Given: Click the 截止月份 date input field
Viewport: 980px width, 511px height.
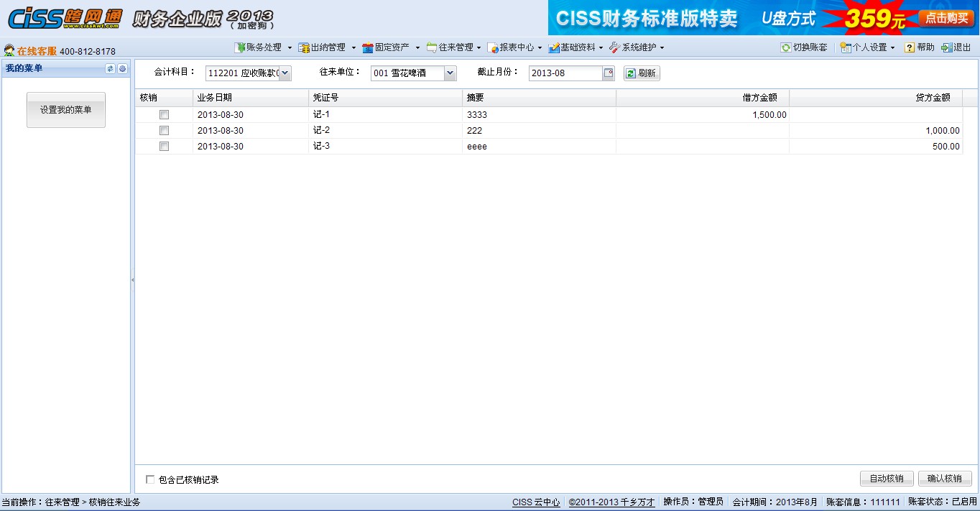Looking at the screenshot, I should click(x=565, y=73).
